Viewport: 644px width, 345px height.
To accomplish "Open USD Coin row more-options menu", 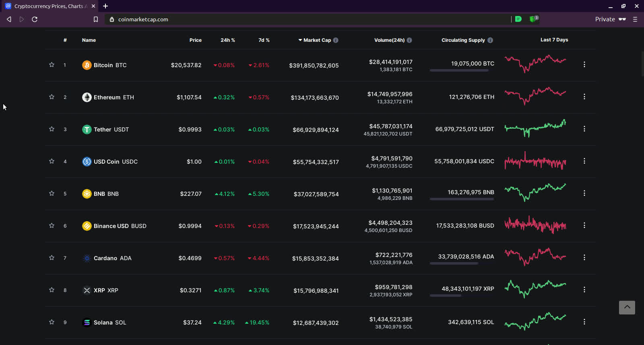I will 584,161.
